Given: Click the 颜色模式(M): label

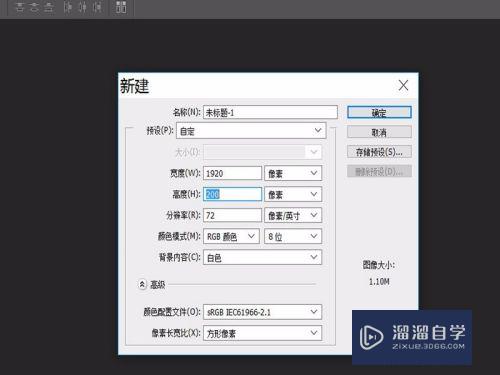Looking at the screenshot, I should (x=179, y=236).
